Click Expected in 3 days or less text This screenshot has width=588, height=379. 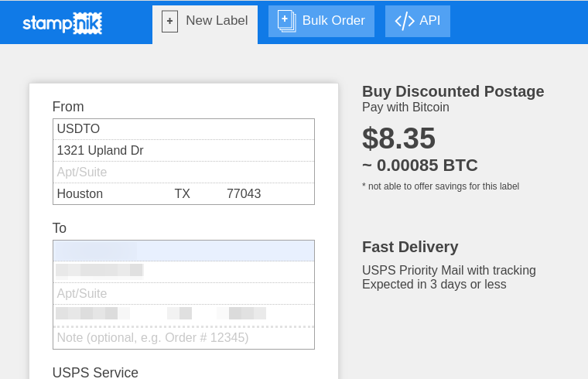[434, 284]
